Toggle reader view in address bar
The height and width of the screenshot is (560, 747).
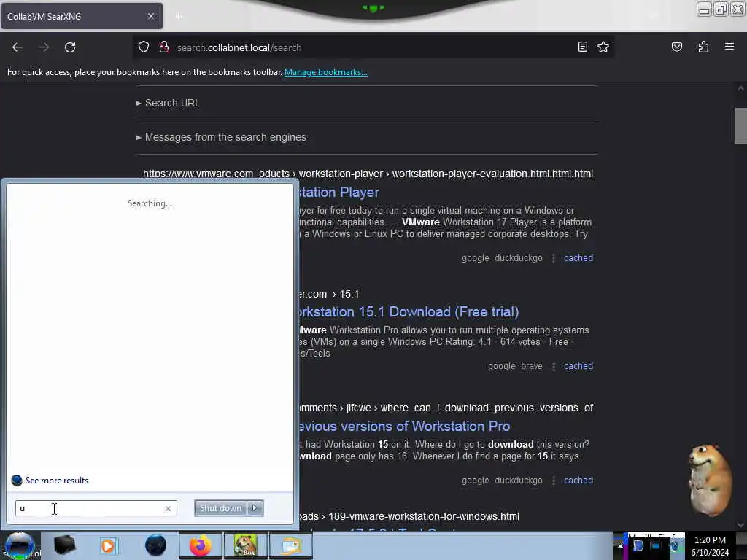(x=582, y=47)
